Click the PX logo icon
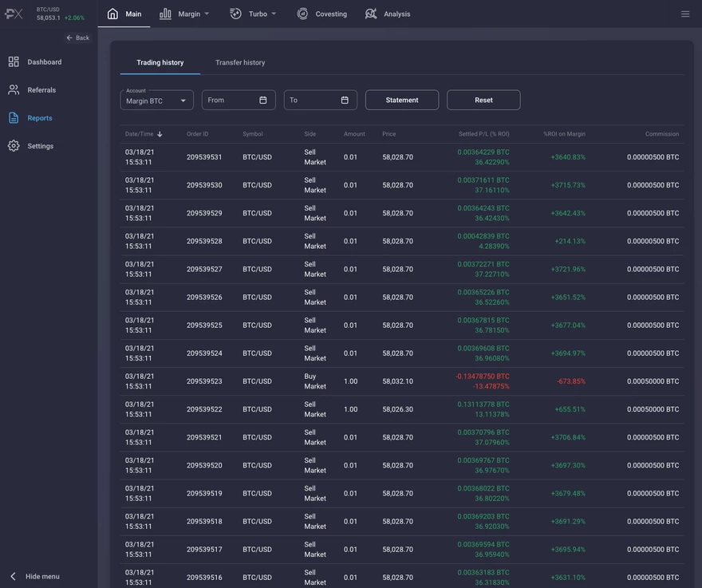Screen dimensions: 702x588 [14, 14]
